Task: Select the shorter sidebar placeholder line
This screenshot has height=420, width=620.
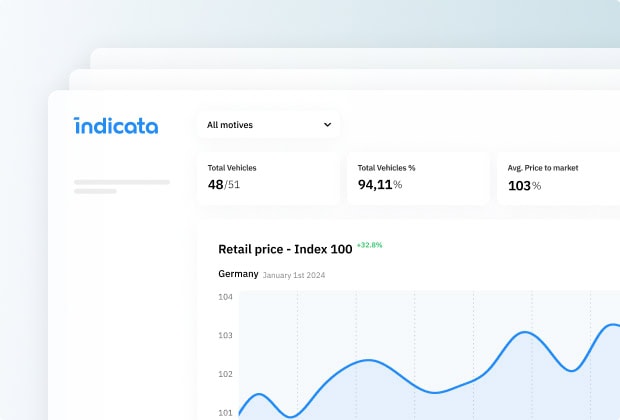Action: click(x=96, y=190)
